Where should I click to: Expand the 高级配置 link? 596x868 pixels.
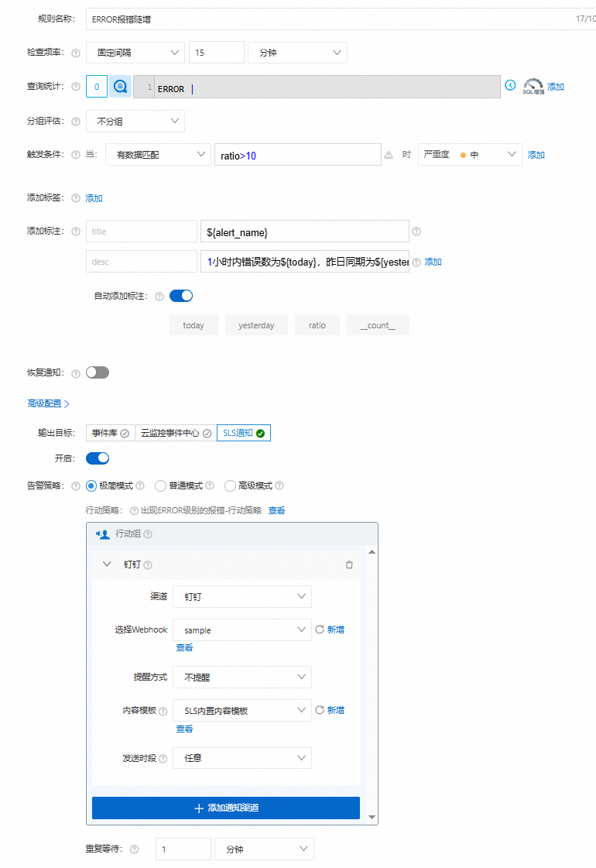tap(49, 403)
